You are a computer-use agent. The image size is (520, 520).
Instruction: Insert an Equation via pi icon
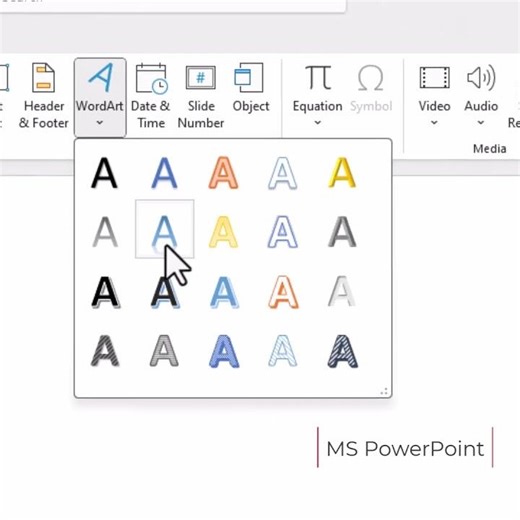pos(318,79)
